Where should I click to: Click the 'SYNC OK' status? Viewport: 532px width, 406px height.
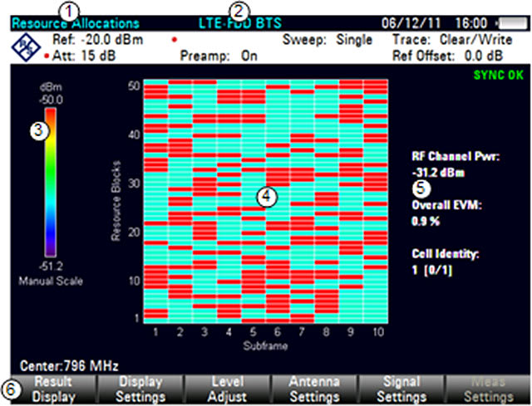click(x=499, y=75)
